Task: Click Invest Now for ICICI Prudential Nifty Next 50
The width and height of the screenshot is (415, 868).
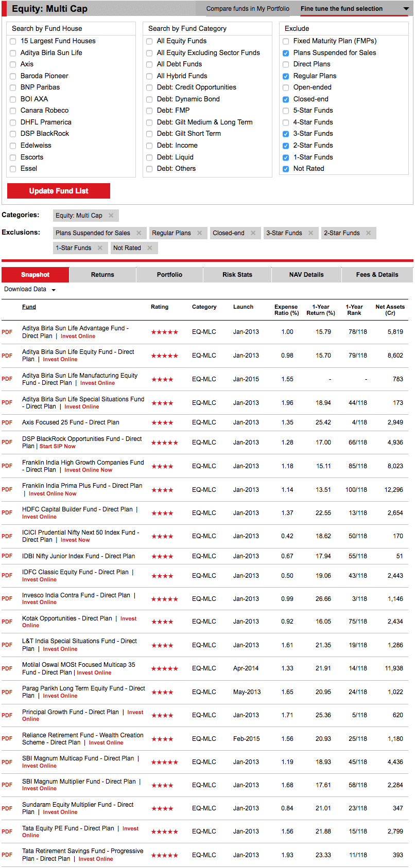Action: click(x=75, y=540)
